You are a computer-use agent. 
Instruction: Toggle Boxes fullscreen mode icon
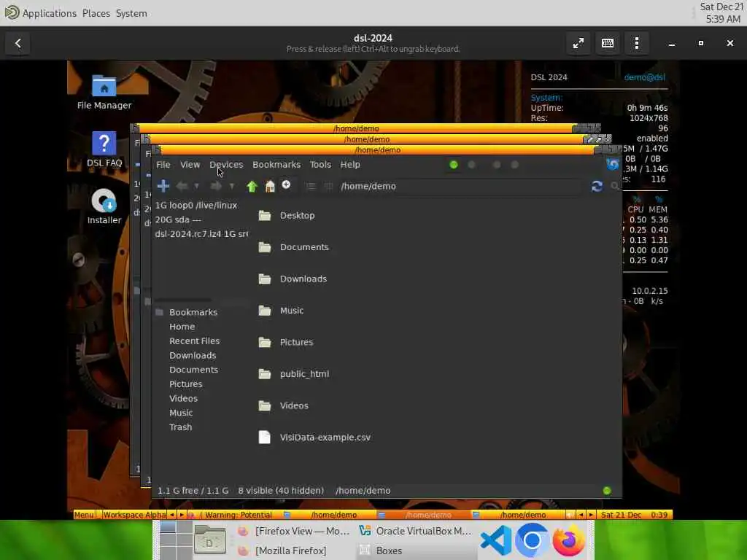pyautogui.click(x=578, y=43)
